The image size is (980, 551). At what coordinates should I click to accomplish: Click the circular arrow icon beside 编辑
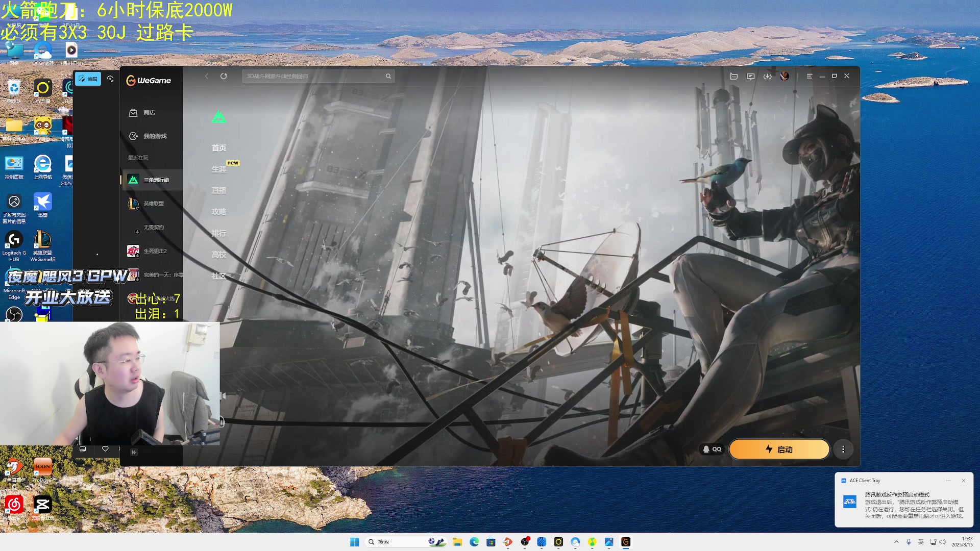pyautogui.click(x=110, y=79)
